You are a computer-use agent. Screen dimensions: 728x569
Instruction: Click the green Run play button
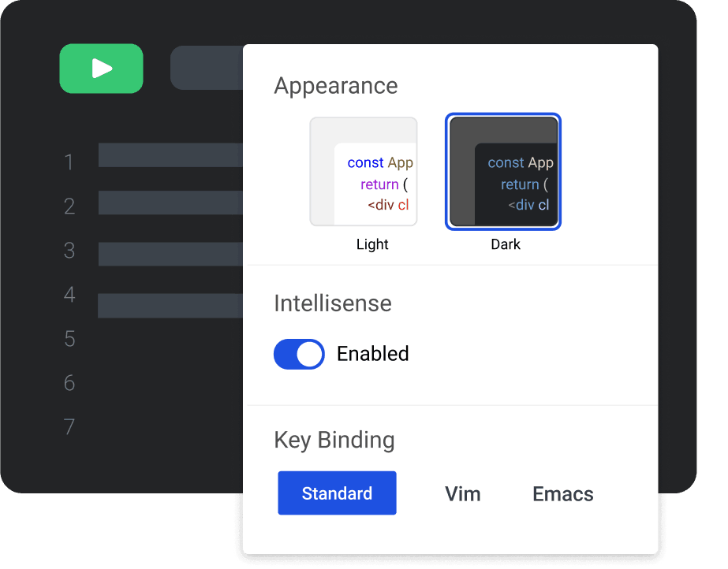click(101, 69)
